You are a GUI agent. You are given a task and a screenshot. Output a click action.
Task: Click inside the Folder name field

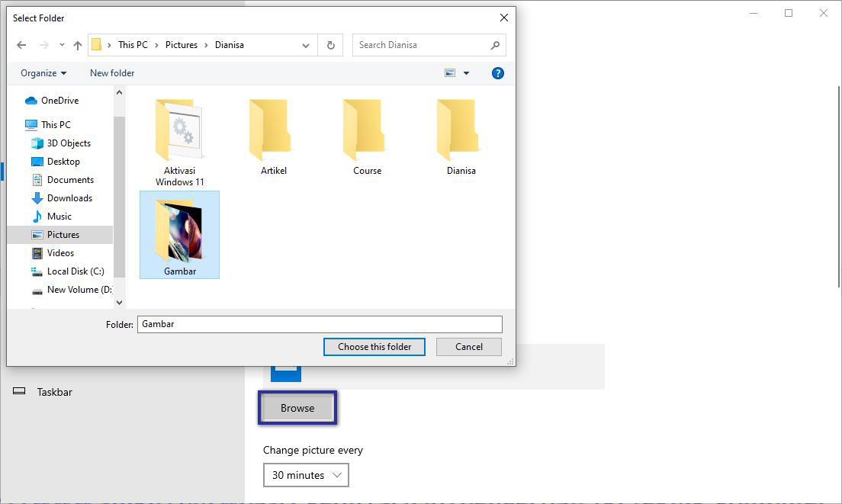319,324
